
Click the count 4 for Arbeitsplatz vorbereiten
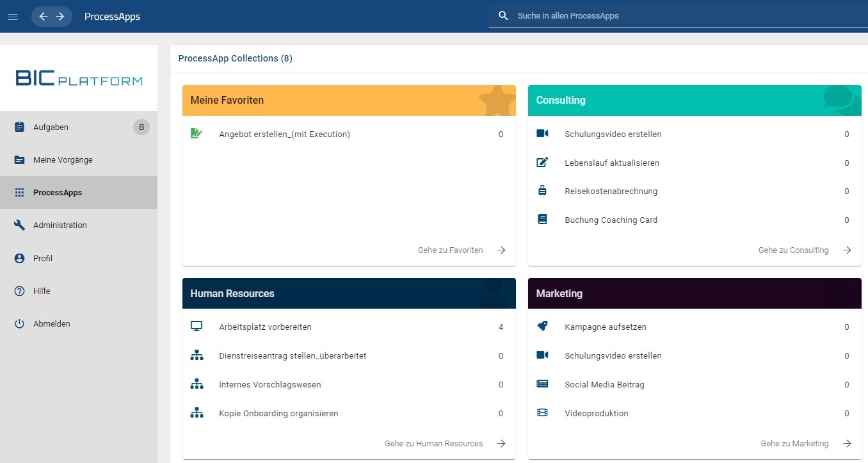point(501,327)
